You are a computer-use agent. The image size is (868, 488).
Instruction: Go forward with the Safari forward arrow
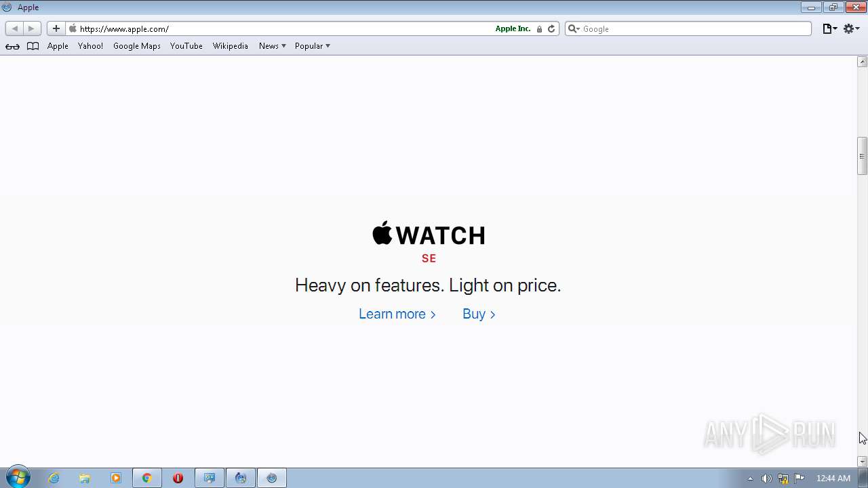(31, 28)
